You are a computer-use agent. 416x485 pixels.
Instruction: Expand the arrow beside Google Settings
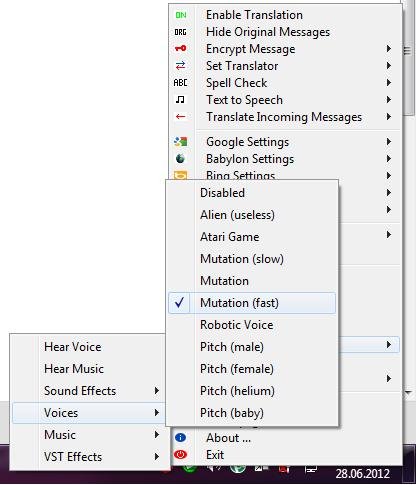click(x=389, y=141)
